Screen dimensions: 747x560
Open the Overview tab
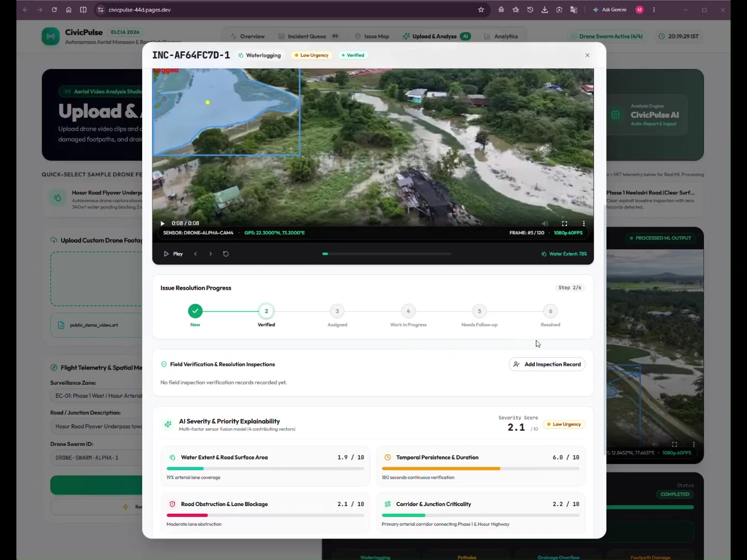pyautogui.click(x=247, y=36)
